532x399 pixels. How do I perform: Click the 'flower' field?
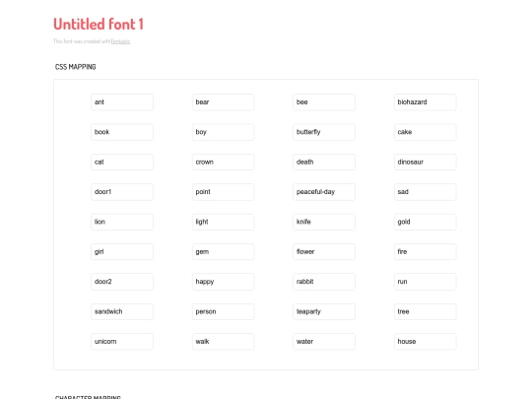click(324, 252)
